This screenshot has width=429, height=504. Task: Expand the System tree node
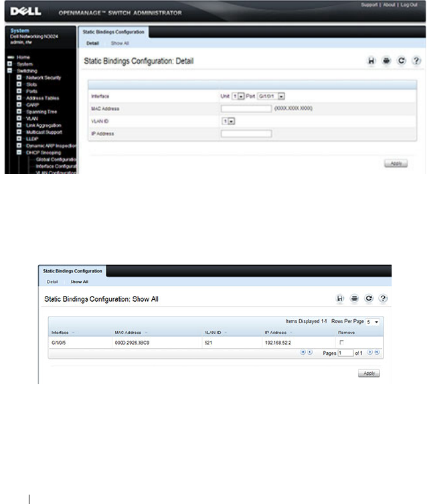click(x=9, y=64)
